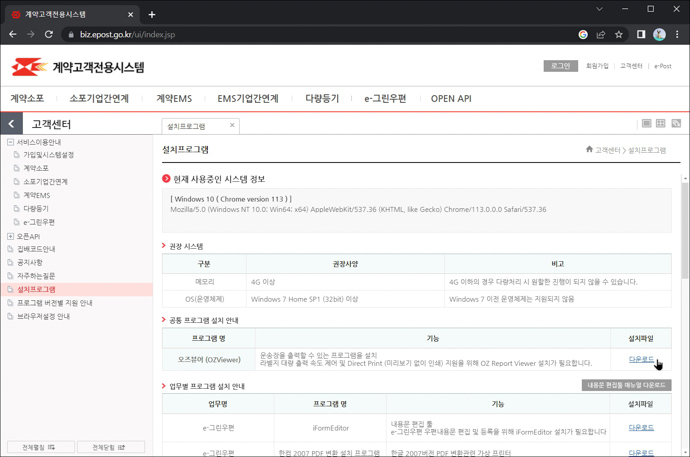Switch to single-pane layout icon
Viewport: 690px width, 457px height.
646,123
